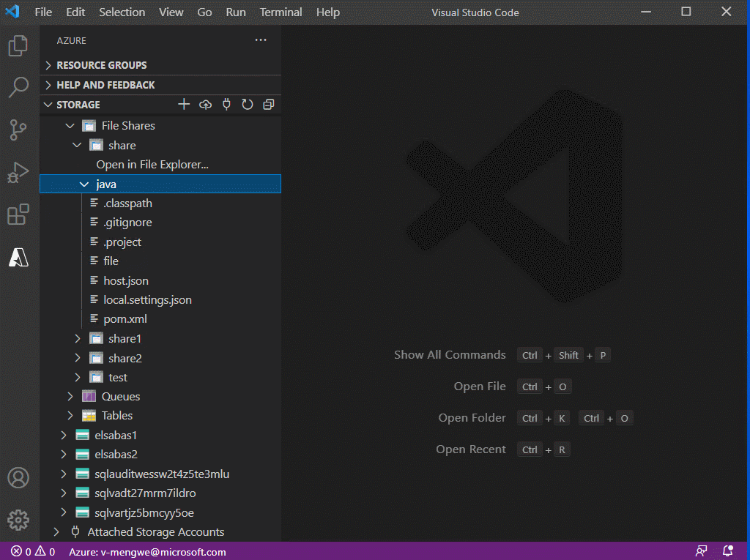Click the attach storage account plug icon

pos(226,104)
